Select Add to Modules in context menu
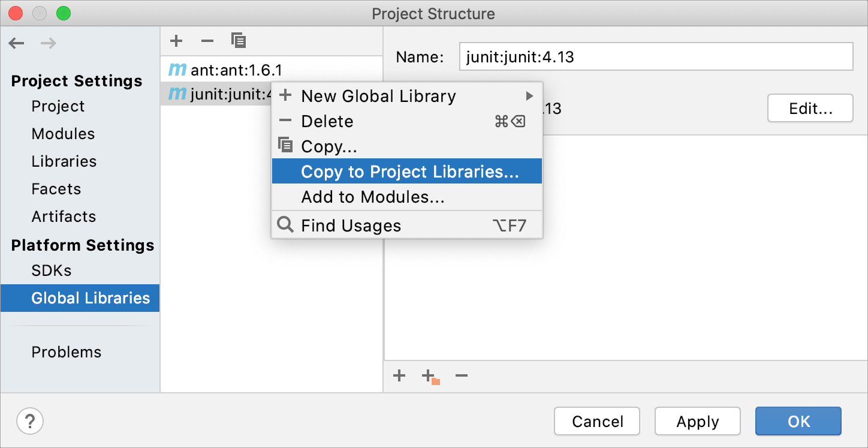This screenshot has height=448, width=868. tap(373, 197)
